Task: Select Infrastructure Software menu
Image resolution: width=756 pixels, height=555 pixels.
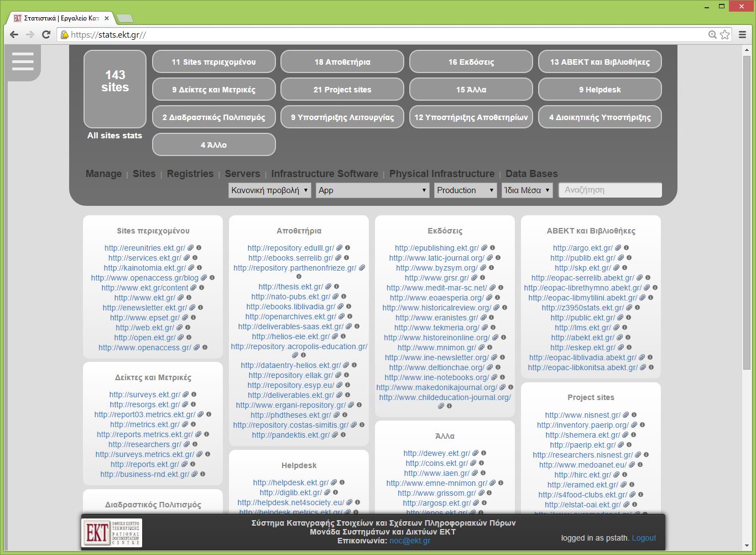Action: (x=325, y=174)
